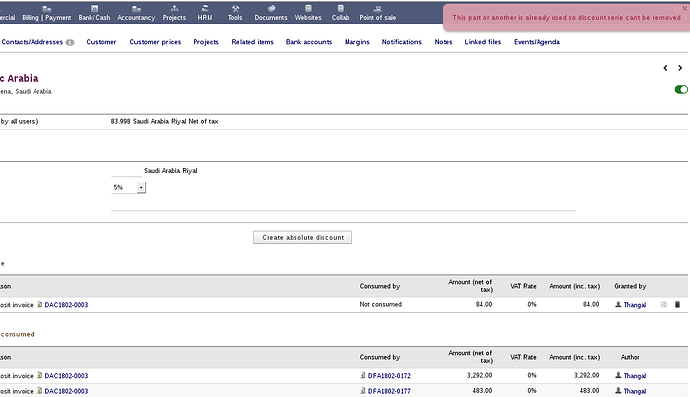Go to the Accountancy module
The image size is (690, 397).
[136, 13]
